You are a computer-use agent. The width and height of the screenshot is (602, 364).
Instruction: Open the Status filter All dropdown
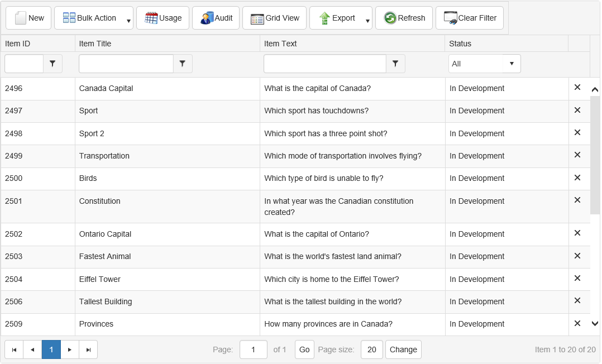pos(484,64)
